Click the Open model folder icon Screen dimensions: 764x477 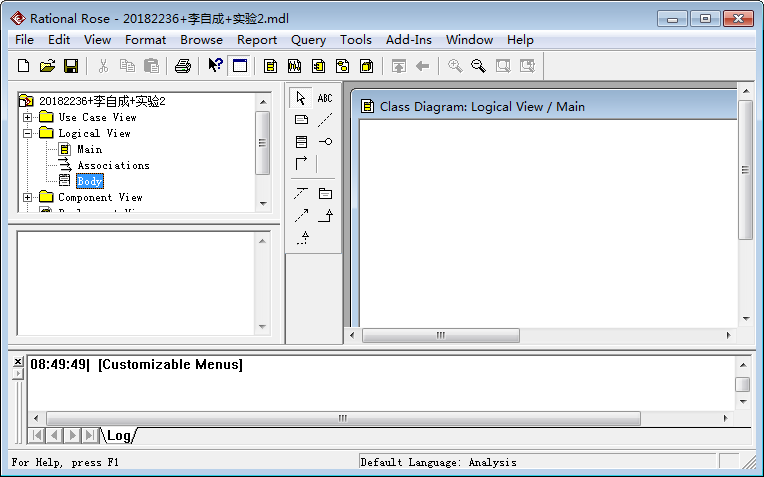coord(47,66)
